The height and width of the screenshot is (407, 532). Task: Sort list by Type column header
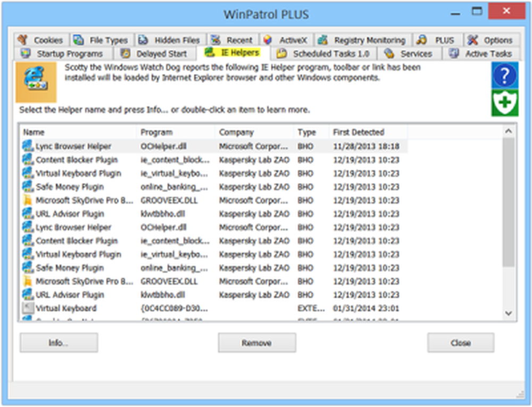point(311,132)
